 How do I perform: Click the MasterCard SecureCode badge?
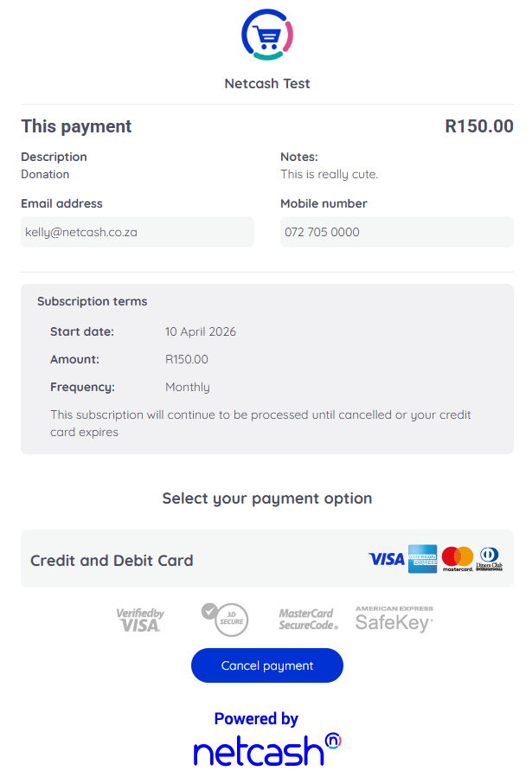coord(308,619)
